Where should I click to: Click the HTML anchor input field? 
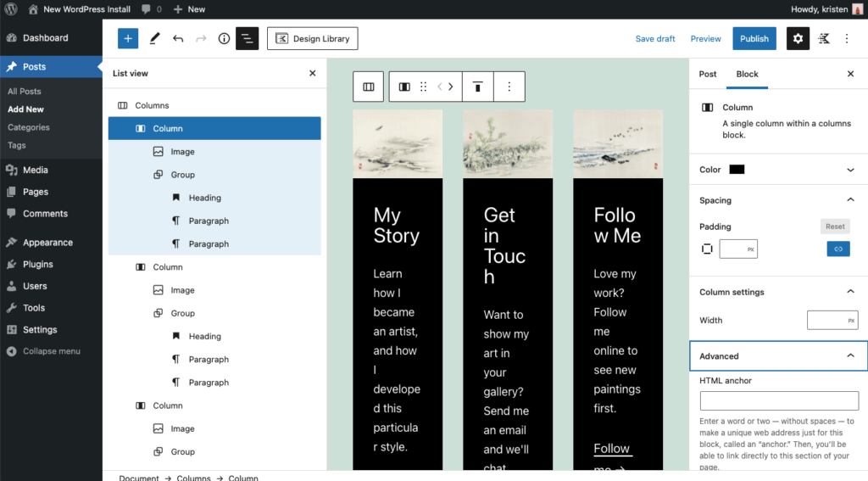(x=779, y=401)
